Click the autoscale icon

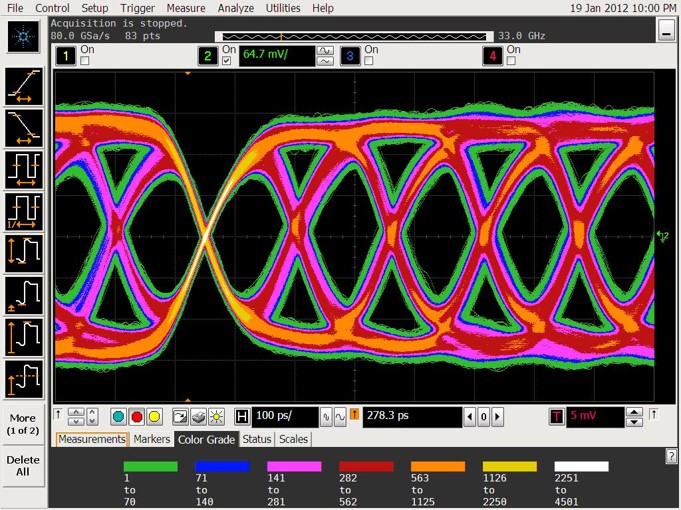[x=179, y=417]
